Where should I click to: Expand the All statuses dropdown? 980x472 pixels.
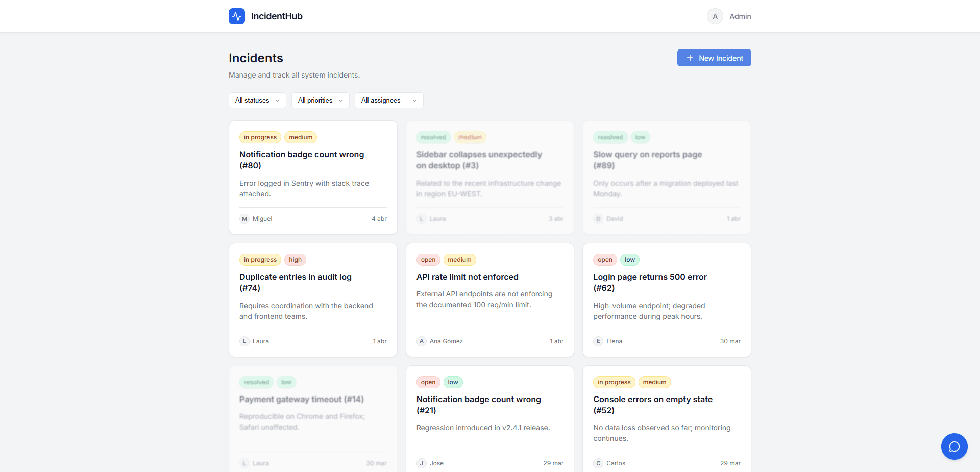point(257,101)
